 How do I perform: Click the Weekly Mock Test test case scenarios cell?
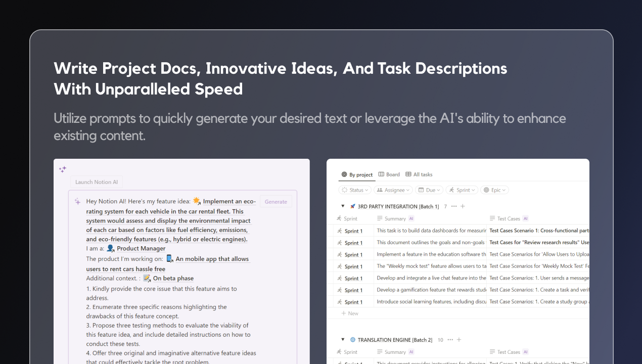(538, 266)
